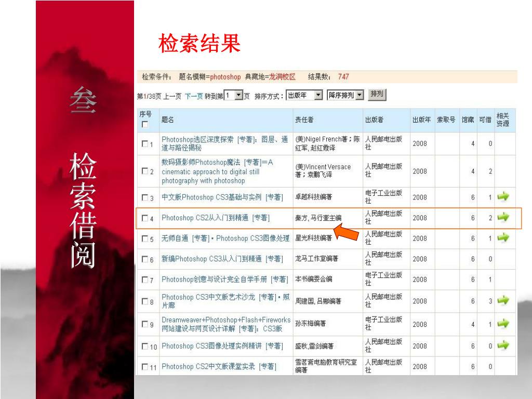Viewport: 532px width, 399px height.
Task: Click green arrow in Dreamweaver+Photoshop row
Action: [x=503, y=323]
